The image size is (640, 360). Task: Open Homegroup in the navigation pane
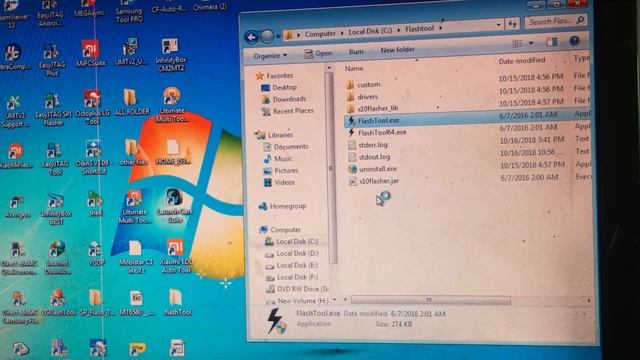point(282,207)
